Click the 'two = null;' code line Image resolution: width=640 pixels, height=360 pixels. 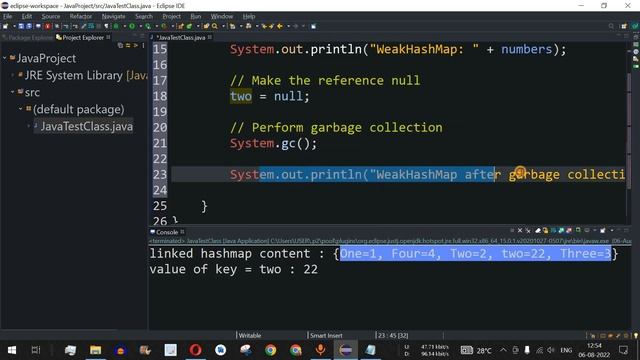tap(269, 96)
